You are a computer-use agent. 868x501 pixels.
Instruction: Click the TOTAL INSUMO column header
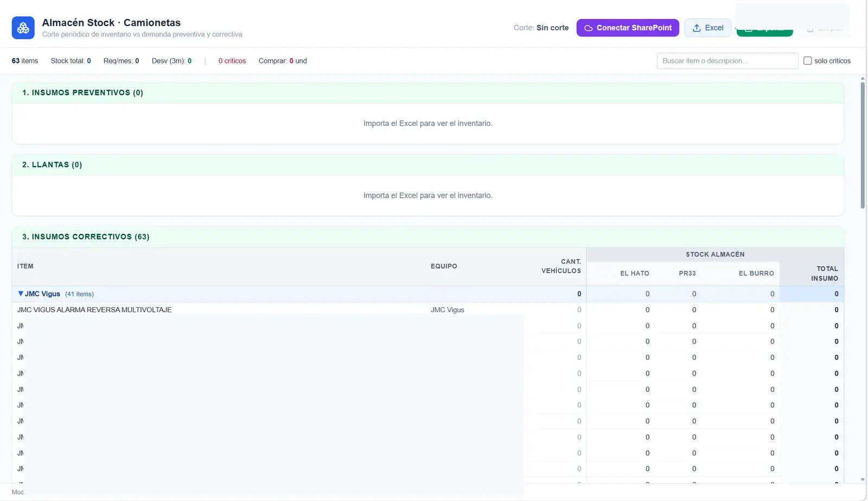pos(825,274)
